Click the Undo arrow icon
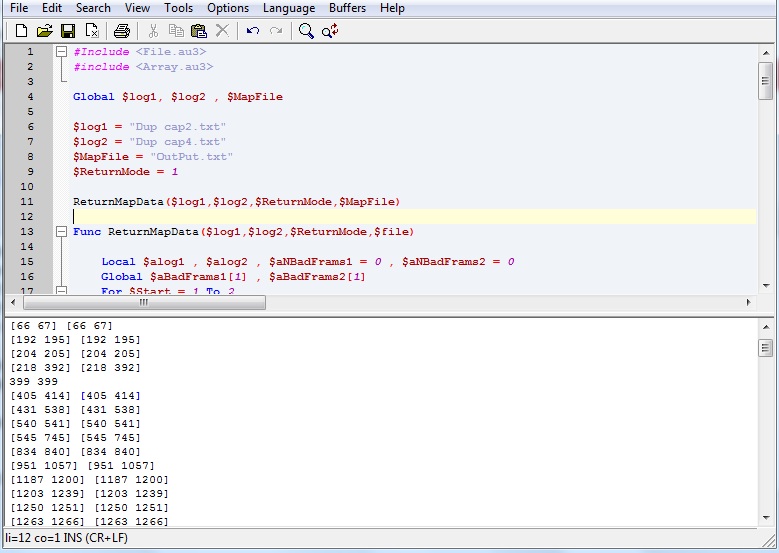Image resolution: width=779 pixels, height=553 pixels. (x=252, y=31)
